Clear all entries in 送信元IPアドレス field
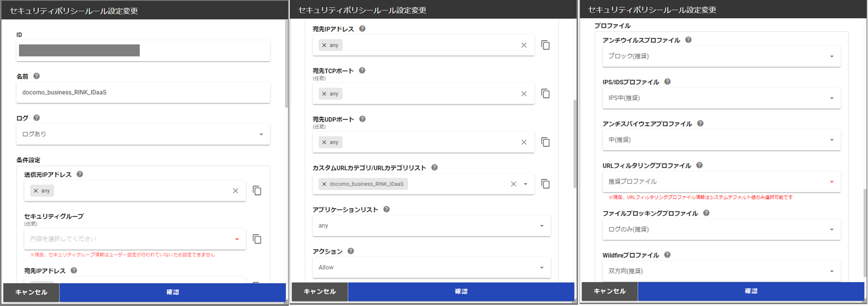Image resolution: width=868 pixels, height=306 pixels. 235,190
